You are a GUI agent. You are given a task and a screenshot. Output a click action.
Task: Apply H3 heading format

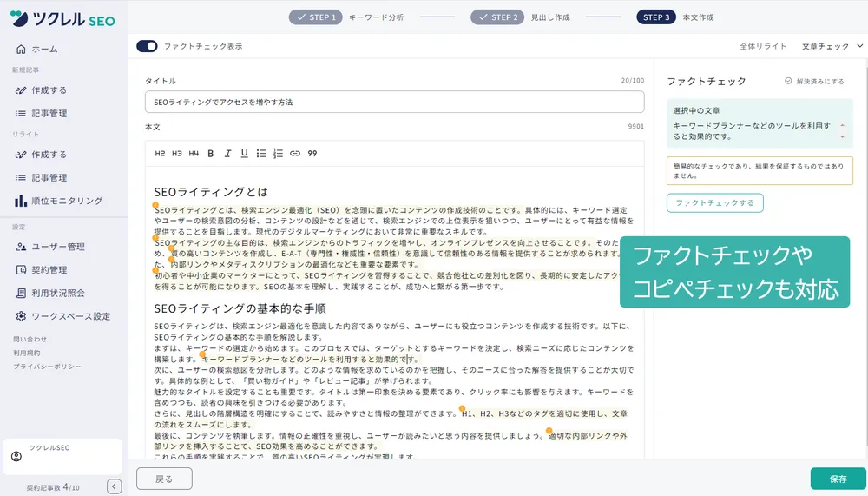click(x=176, y=154)
